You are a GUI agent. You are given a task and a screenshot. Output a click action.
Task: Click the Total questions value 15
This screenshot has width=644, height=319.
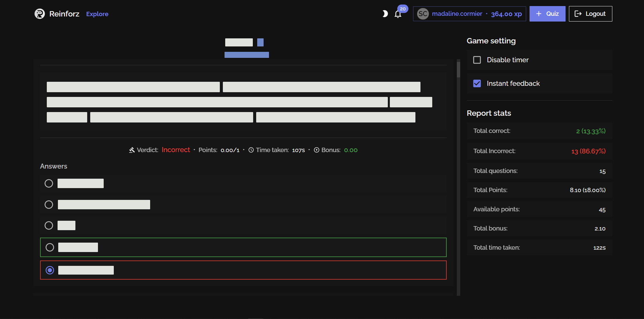tap(603, 171)
